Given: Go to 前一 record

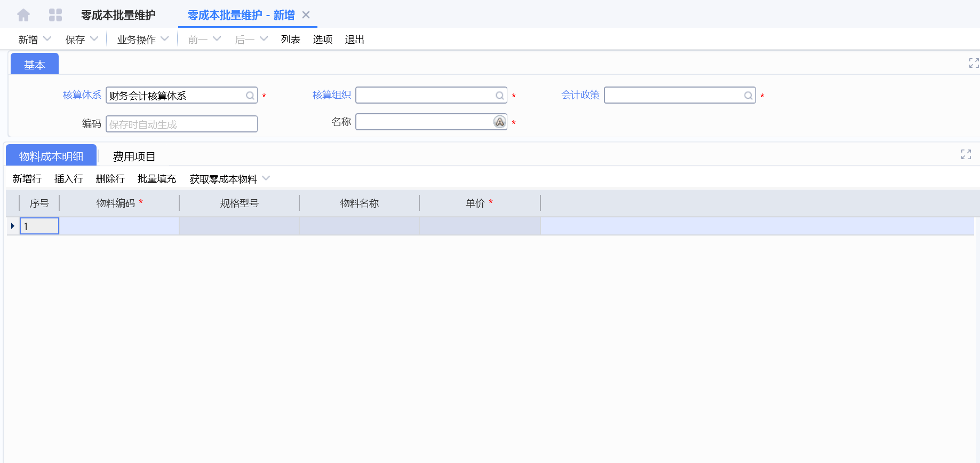Looking at the screenshot, I should point(198,40).
